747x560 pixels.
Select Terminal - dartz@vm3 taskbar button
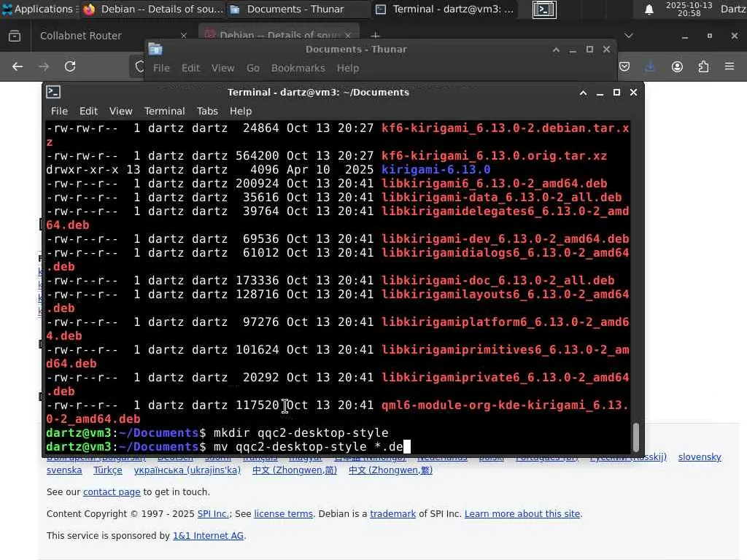click(445, 9)
